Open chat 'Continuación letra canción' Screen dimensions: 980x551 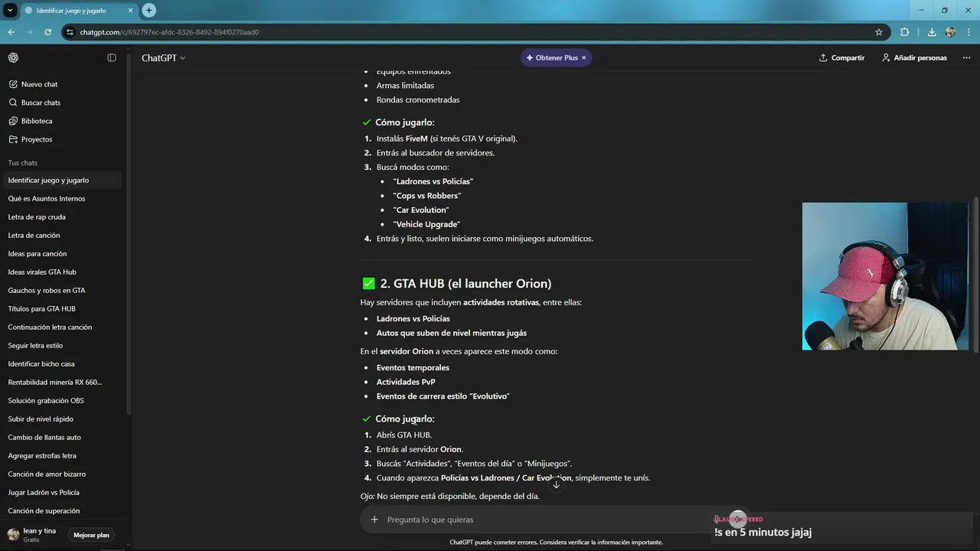pos(61,328)
